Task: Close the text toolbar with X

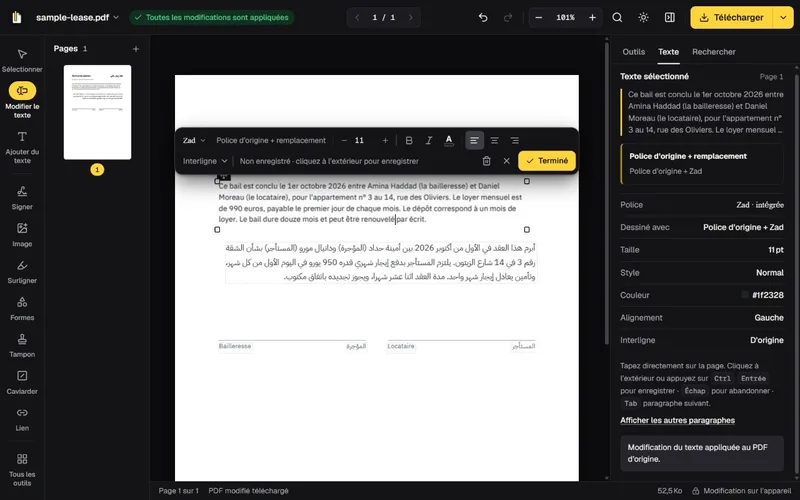Action: (506, 161)
